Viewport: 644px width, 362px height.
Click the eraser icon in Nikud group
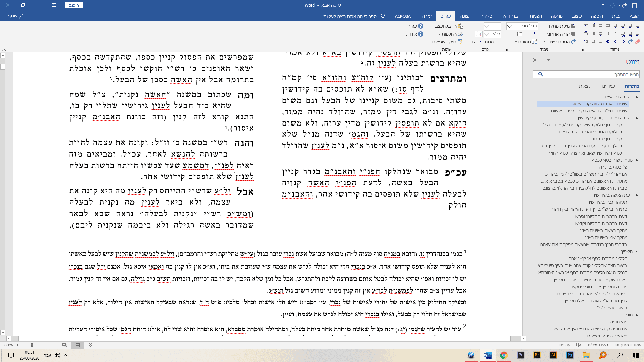tap(638, 42)
